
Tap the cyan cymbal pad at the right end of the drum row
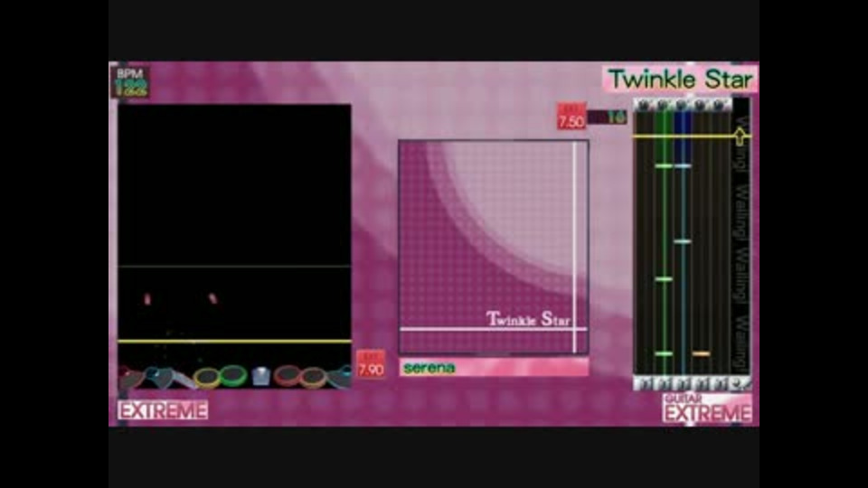[339, 376]
